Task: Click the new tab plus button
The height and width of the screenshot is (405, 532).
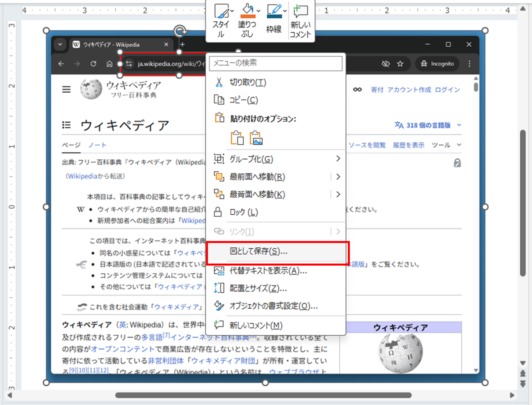Action: (182, 44)
